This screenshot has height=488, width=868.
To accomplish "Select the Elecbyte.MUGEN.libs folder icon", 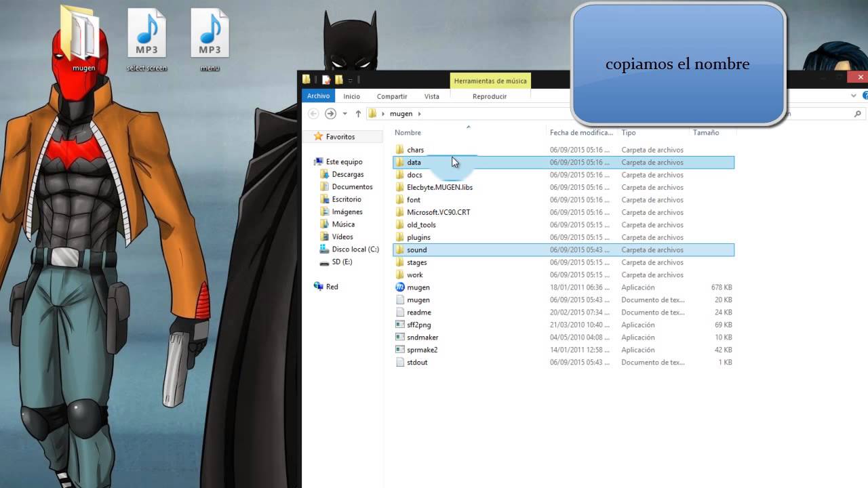I will pyautogui.click(x=400, y=187).
